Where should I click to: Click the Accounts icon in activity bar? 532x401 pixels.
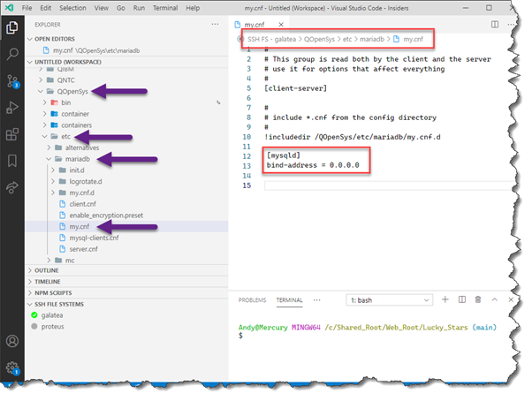(12, 341)
